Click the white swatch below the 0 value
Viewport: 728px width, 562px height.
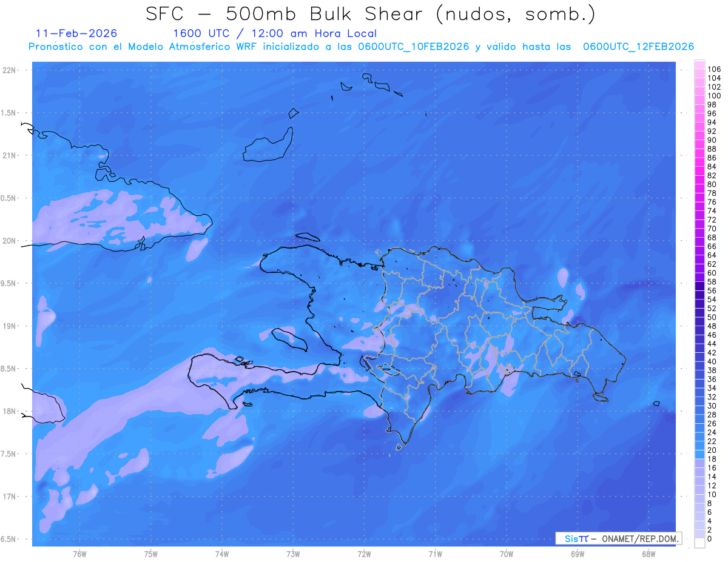point(699,543)
